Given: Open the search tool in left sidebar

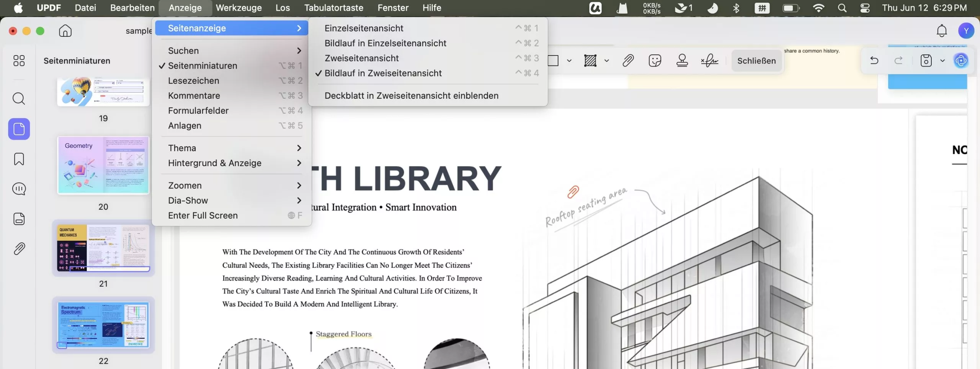Looking at the screenshot, I should coord(19,99).
